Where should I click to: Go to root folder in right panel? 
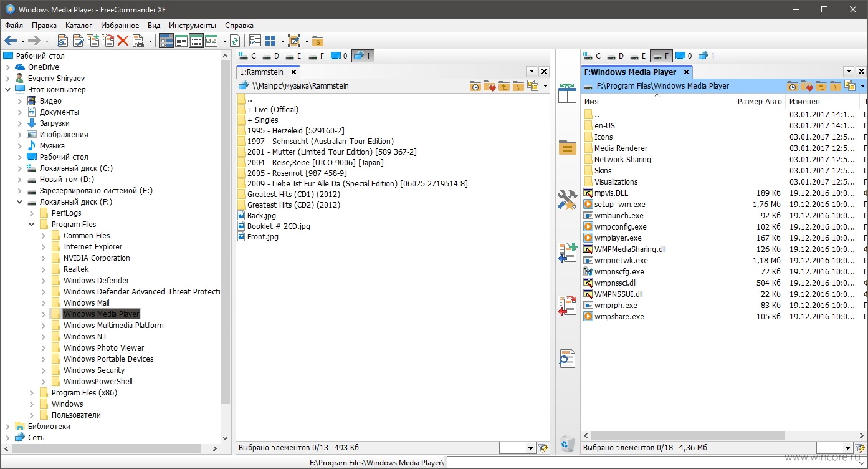tap(835, 86)
